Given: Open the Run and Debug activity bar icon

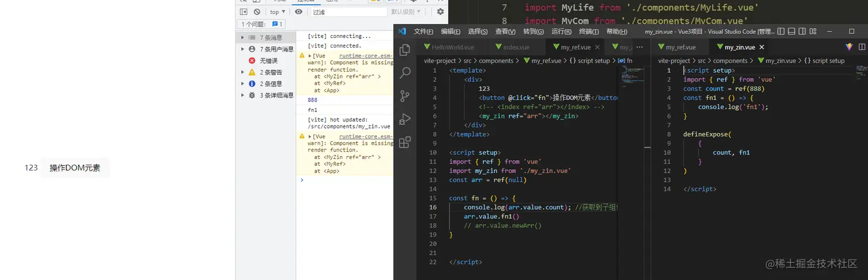Looking at the screenshot, I should click(405, 119).
